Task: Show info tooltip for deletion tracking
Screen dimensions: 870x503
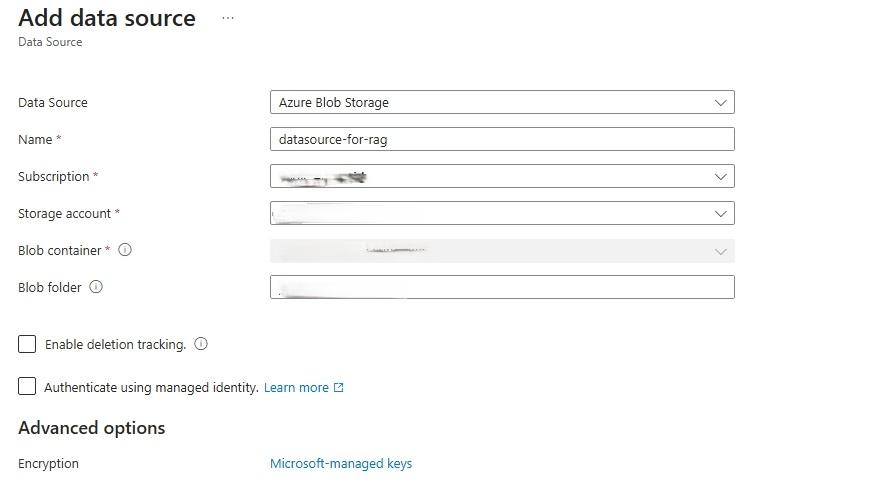Action: coord(201,344)
